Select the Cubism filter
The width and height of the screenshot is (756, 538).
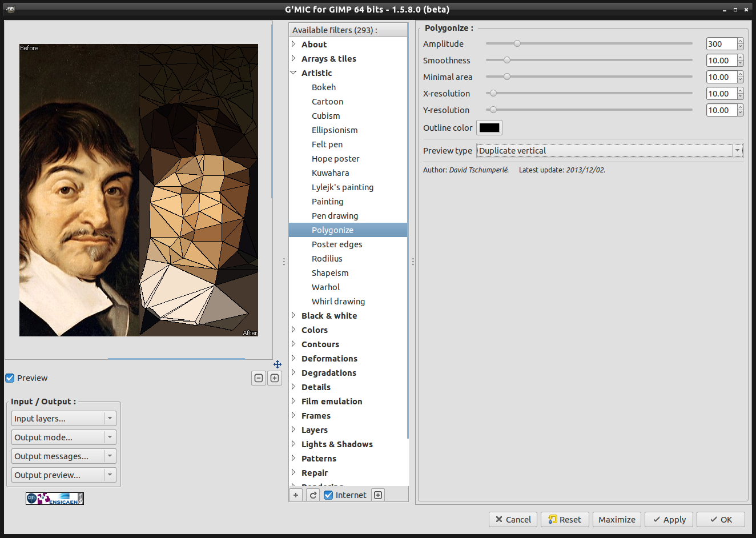[325, 116]
